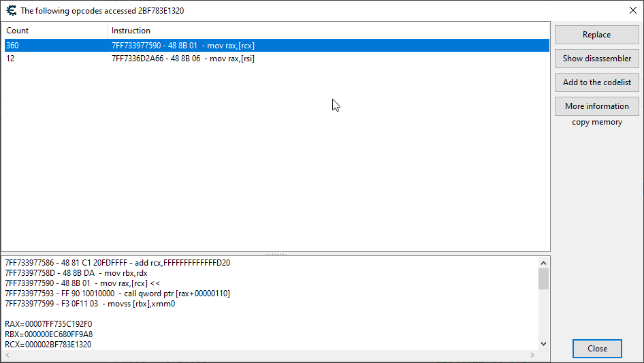This screenshot has height=363, width=644.
Task: Click the vertical scrollbar thumb in details pane
Action: (x=543, y=279)
